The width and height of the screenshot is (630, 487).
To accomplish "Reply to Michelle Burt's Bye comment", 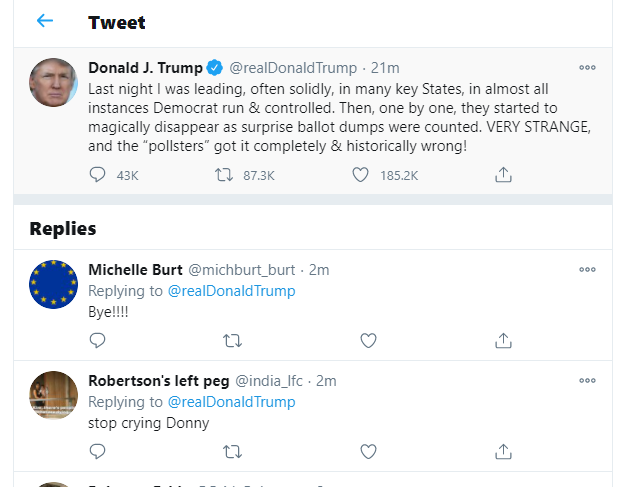I will [x=97, y=340].
